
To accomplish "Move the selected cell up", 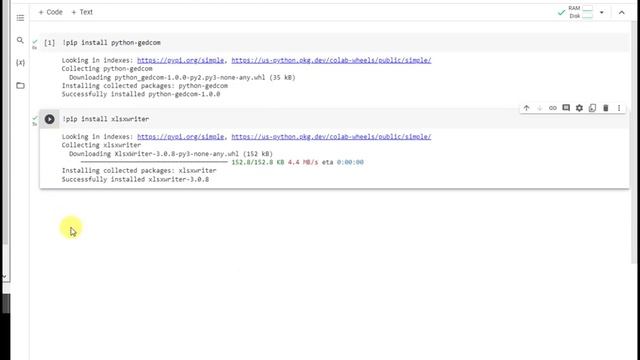I will [x=527, y=108].
